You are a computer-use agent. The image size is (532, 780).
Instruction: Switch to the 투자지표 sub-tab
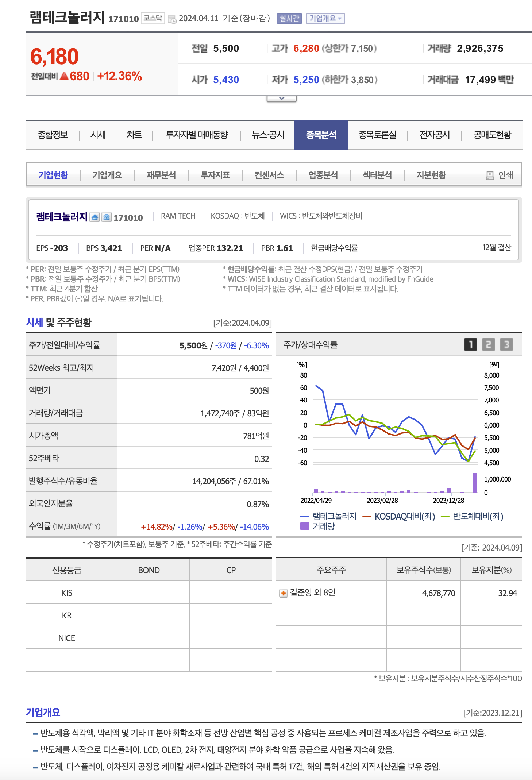(215, 175)
